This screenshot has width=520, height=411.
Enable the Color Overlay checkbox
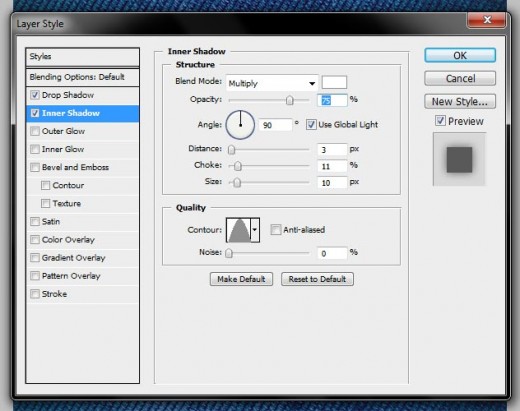click(35, 240)
